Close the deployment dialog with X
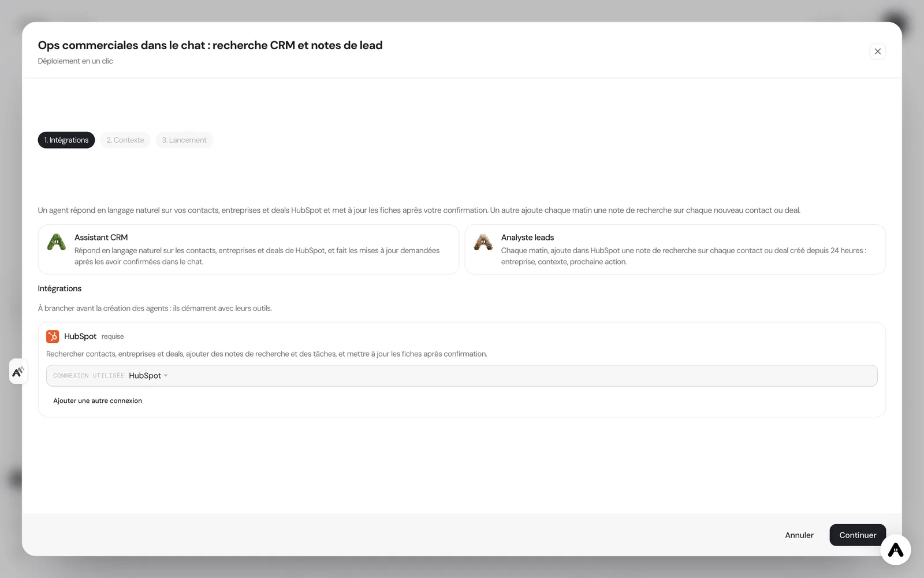 [877, 51]
